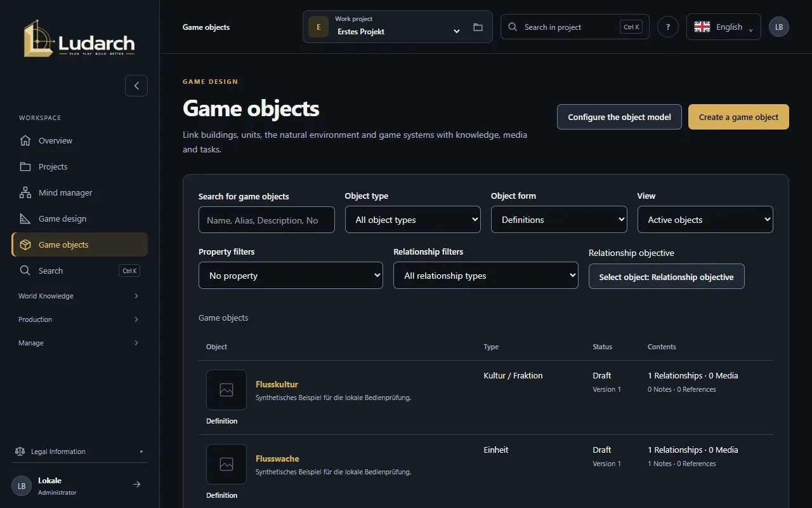
Task: Click the project folder icon in the top bar
Action: [478, 27]
